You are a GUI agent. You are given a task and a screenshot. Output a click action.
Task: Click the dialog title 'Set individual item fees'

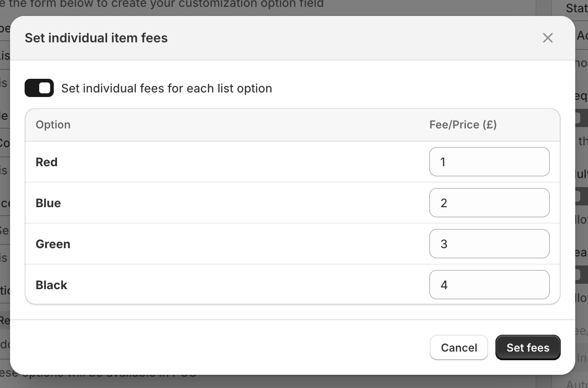tap(96, 38)
